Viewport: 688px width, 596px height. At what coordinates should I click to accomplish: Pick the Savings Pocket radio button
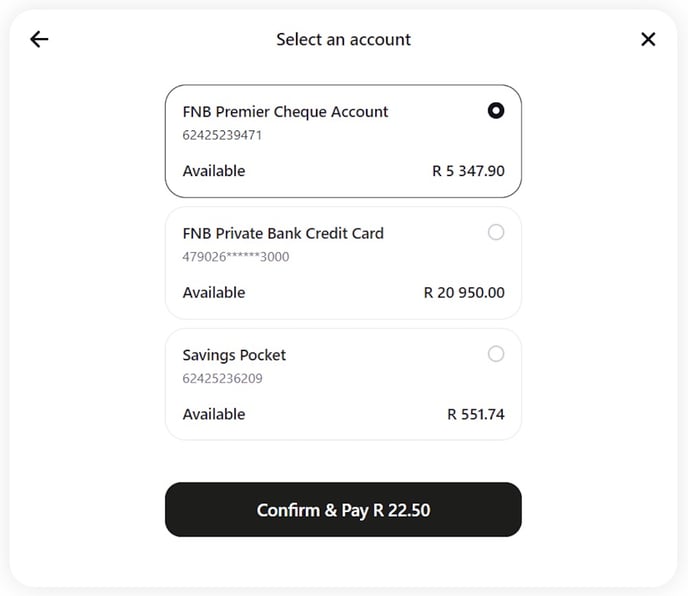point(496,354)
